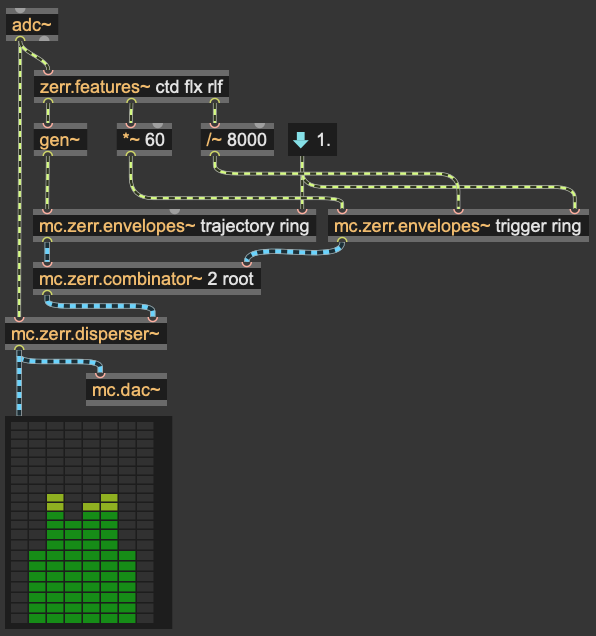Click the rightmost inlet of trigger ring envelopes

tap(574, 211)
